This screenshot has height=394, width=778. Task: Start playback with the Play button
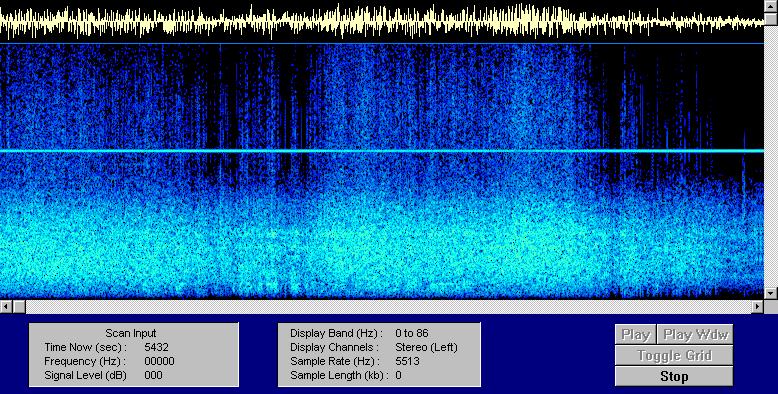pyautogui.click(x=636, y=334)
